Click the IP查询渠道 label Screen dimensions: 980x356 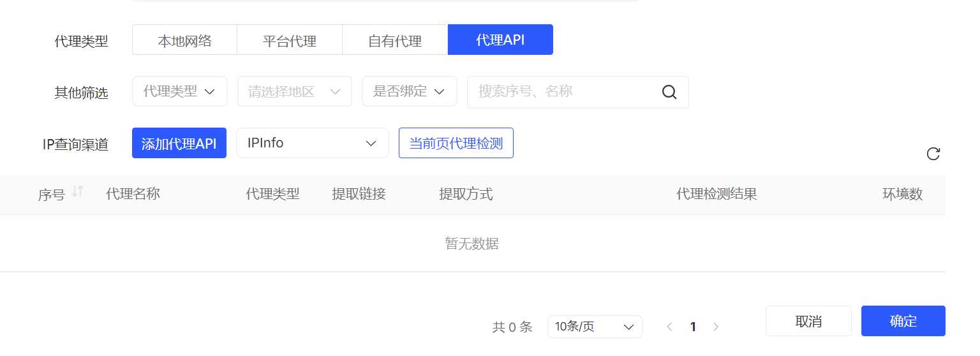click(75, 144)
